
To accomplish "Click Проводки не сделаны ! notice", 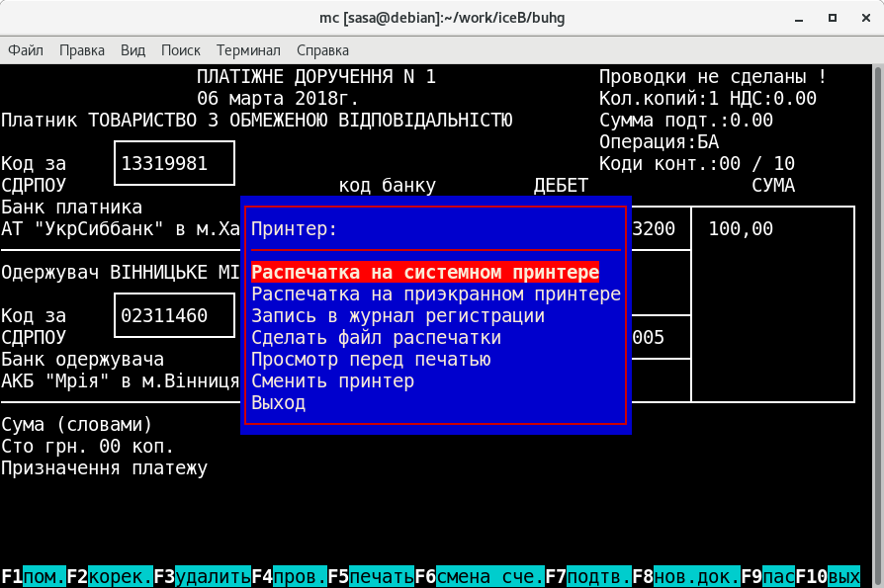I will [x=713, y=77].
